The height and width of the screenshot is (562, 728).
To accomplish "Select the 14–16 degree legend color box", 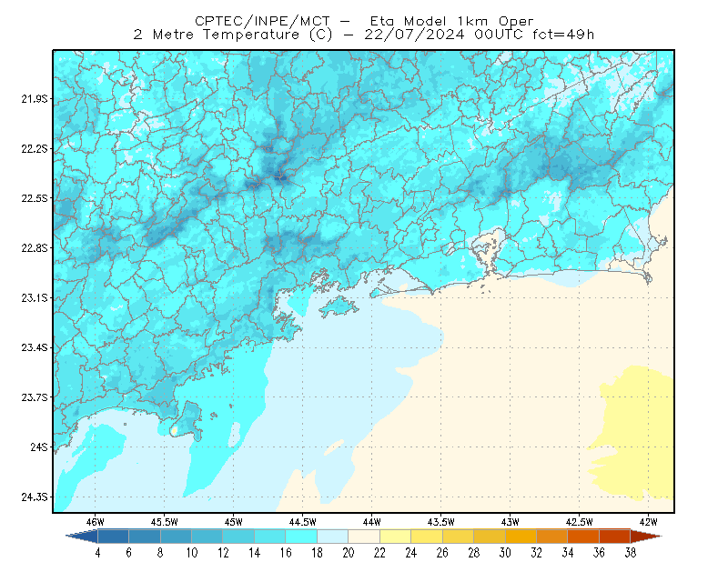I will pyautogui.click(x=269, y=537).
